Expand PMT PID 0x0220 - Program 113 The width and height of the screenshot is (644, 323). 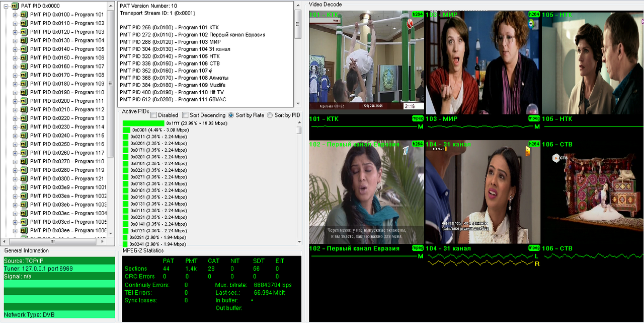coord(15,118)
